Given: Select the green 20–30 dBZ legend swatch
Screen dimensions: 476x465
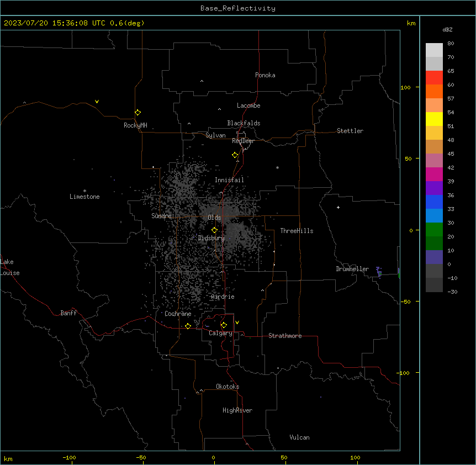Looking at the screenshot, I should pyautogui.click(x=434, y=230).
